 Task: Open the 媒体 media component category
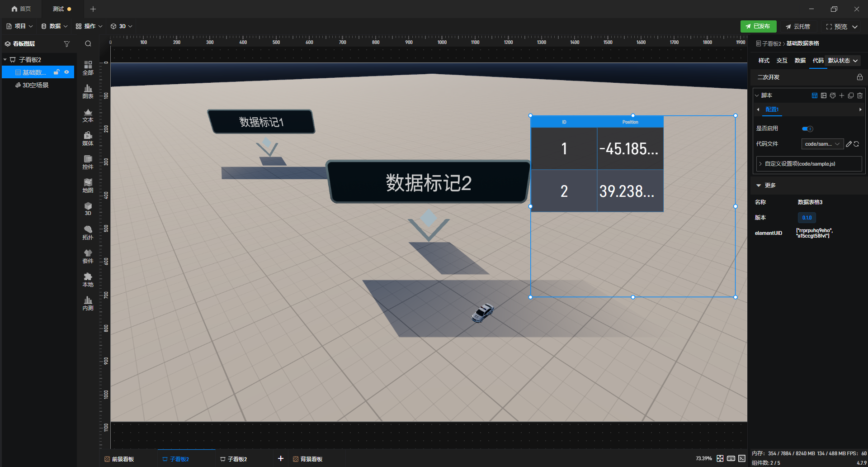click(x=88, y=138)
